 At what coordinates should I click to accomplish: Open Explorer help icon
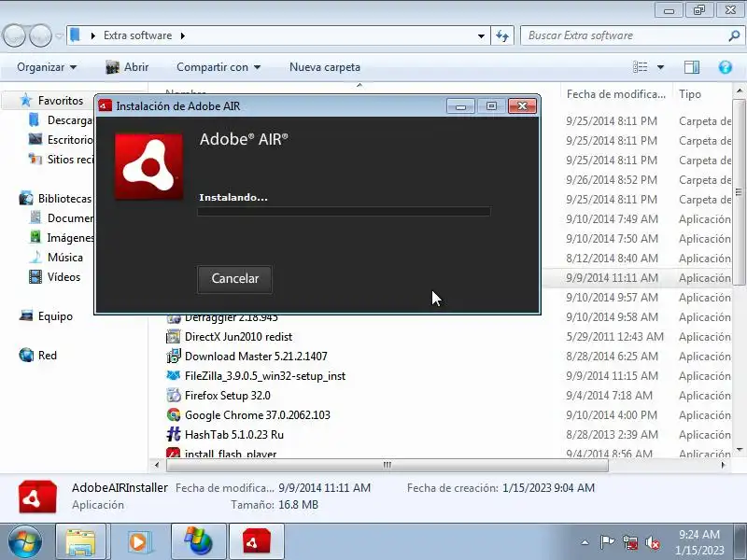(726, 67)
